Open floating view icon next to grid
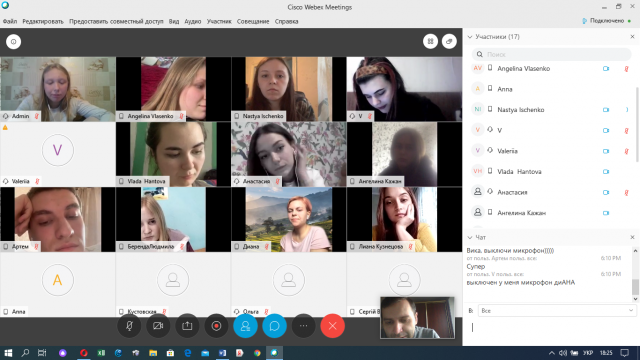 [449, 41]
